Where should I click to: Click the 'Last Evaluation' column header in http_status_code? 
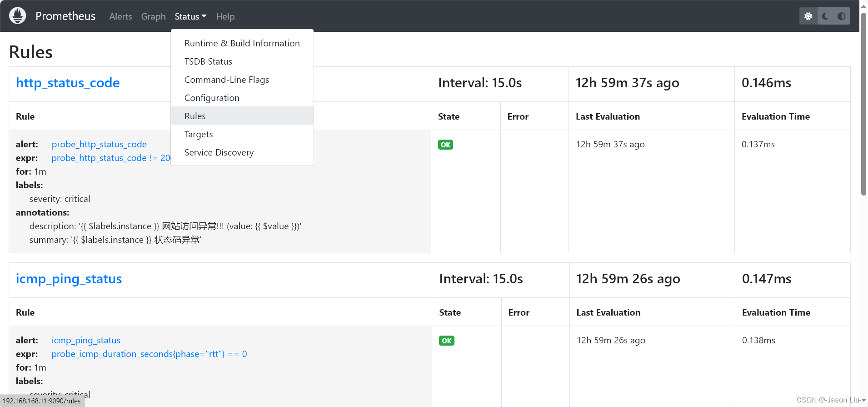point(608,116)
